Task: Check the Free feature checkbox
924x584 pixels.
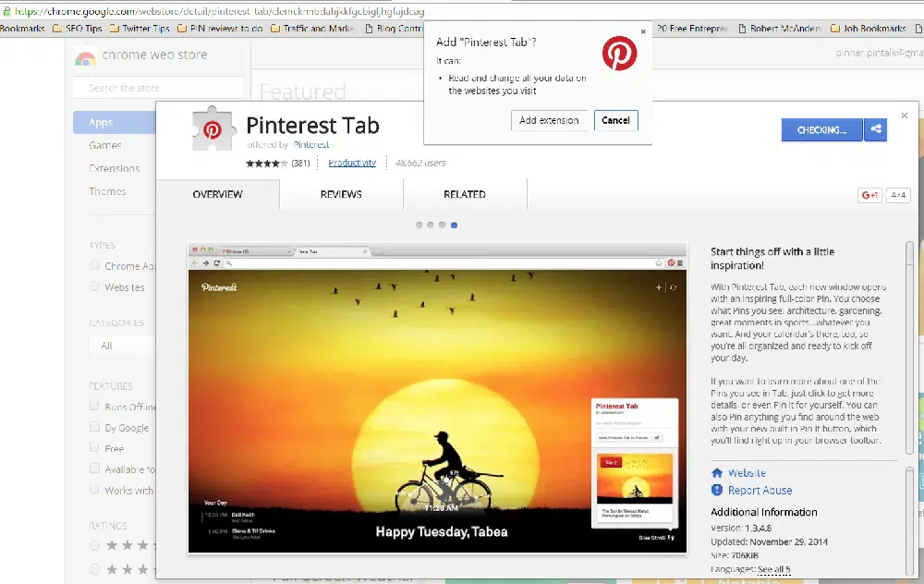Action: 94,448
